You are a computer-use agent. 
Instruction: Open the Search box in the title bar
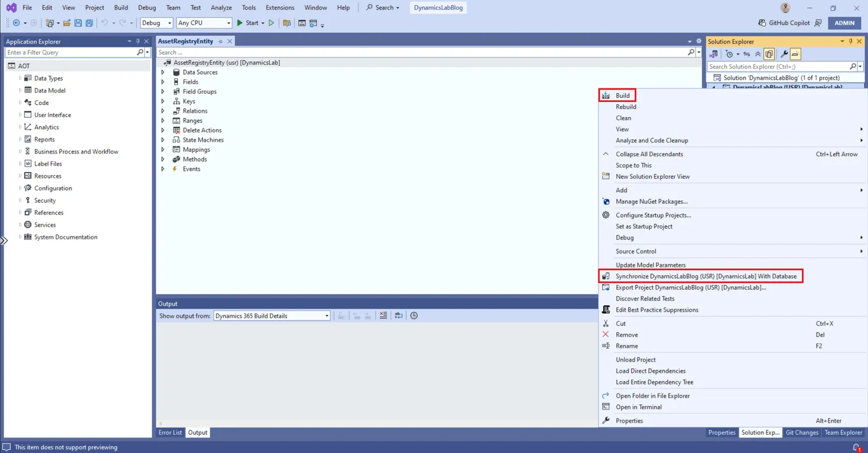383,8
